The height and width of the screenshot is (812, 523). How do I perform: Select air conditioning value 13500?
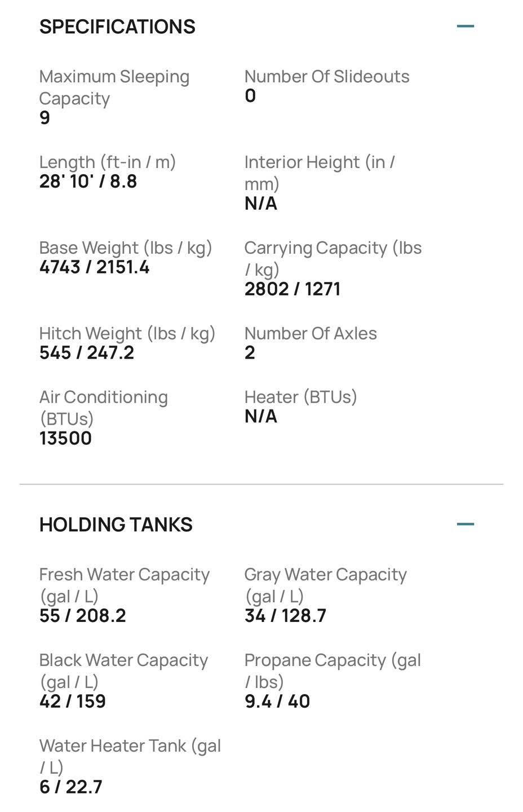click(x=65, y=438)
